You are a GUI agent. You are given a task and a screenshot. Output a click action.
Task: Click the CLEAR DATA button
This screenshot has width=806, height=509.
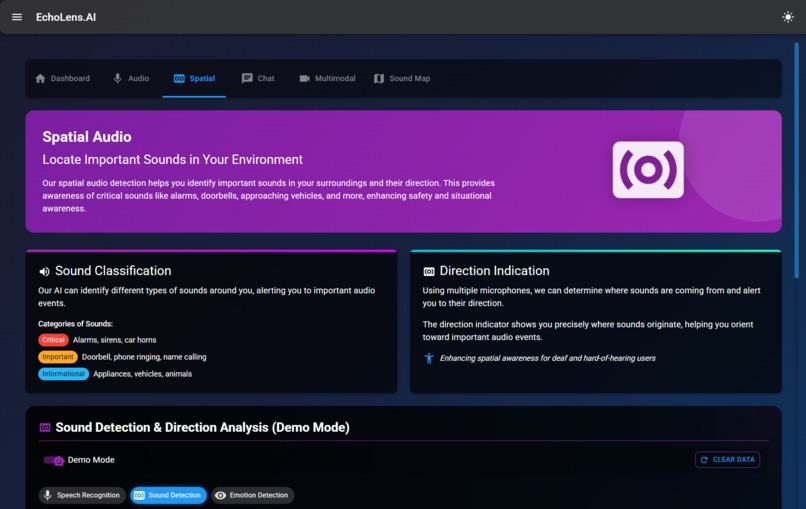727,460
